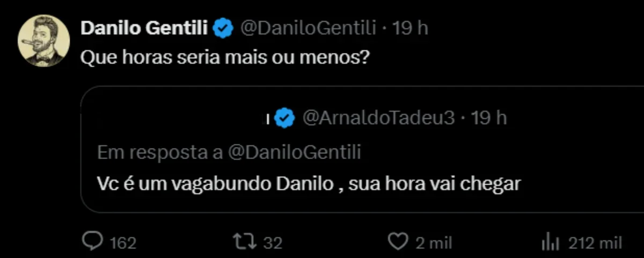
Task: Open the @ArnaldoTadeu3 handle in the quoted tweet
Action: (379, 118)
